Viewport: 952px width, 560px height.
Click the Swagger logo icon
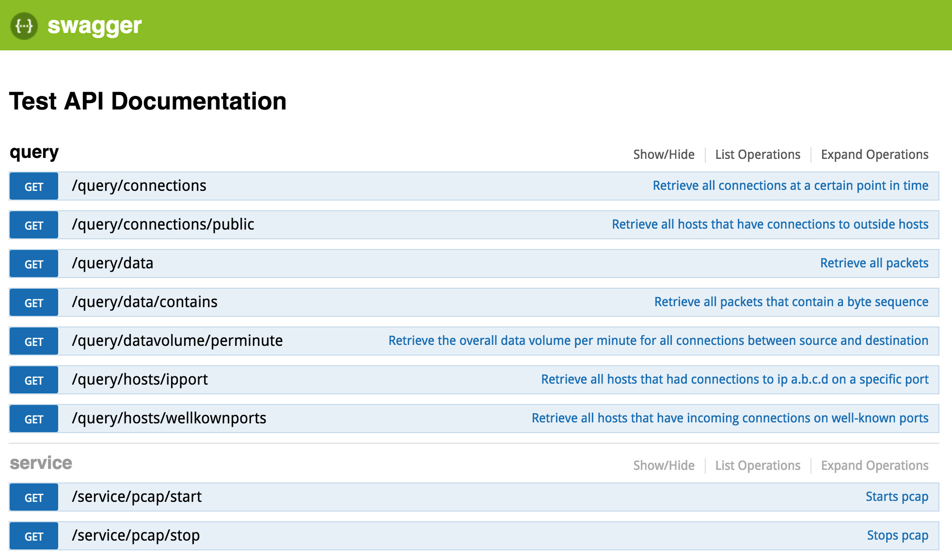pos(24,26)
